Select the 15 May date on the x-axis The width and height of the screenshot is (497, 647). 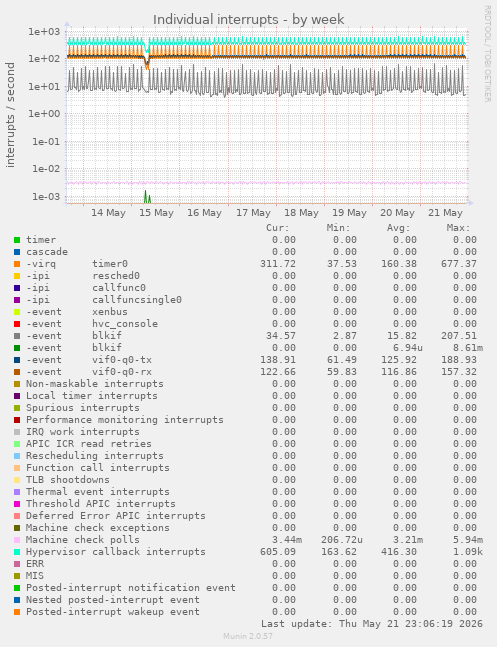[x=156, y=213]
